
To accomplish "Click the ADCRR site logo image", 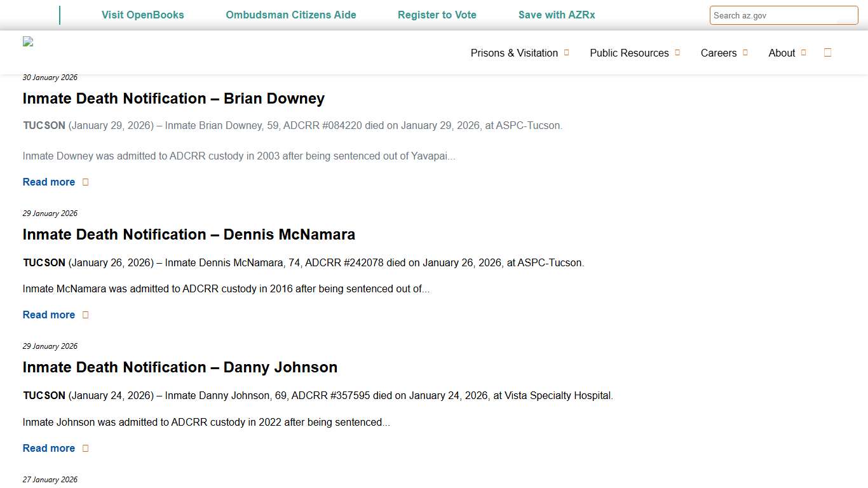I will [x=28, y=42].
